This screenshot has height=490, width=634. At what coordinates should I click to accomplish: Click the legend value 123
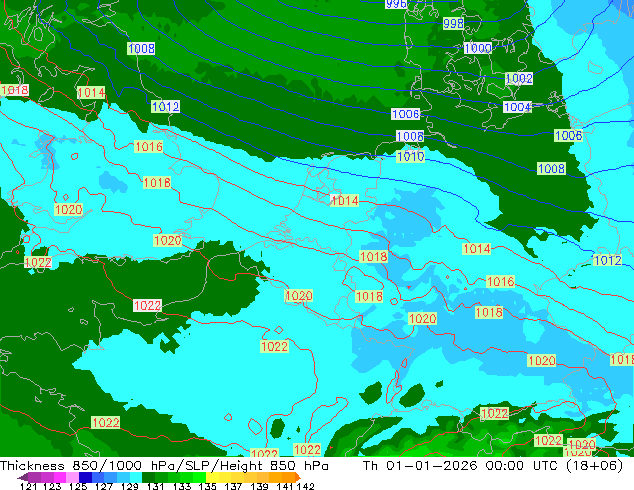point(52,486)
